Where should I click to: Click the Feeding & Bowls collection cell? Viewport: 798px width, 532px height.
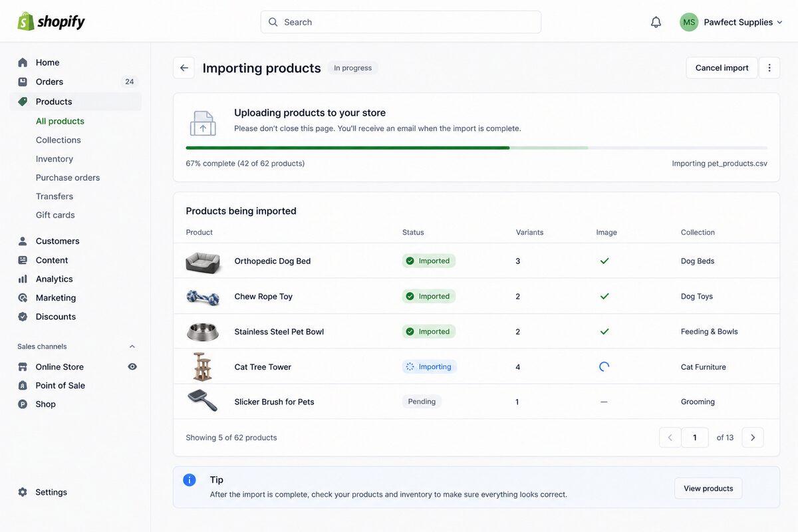(x=710, y=331)
